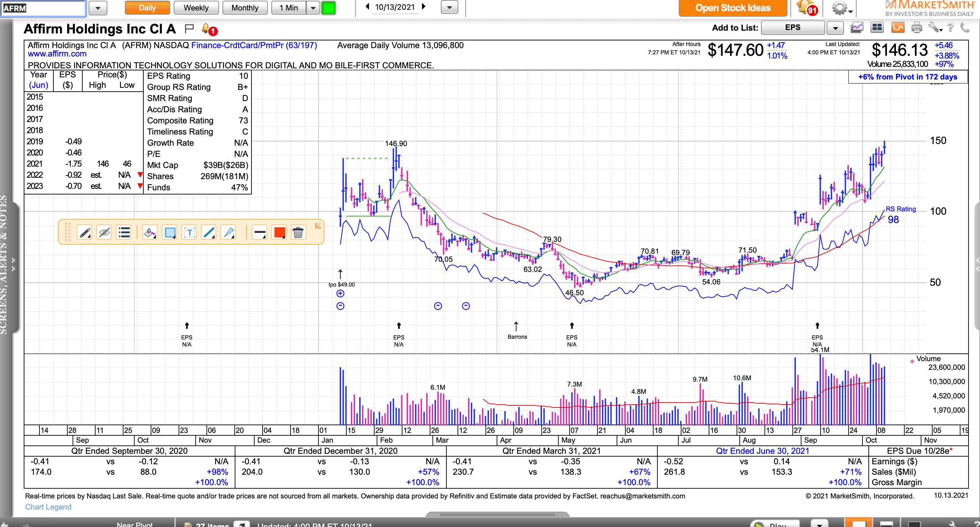Toggle the green real-time indicator button

point(328,8)
